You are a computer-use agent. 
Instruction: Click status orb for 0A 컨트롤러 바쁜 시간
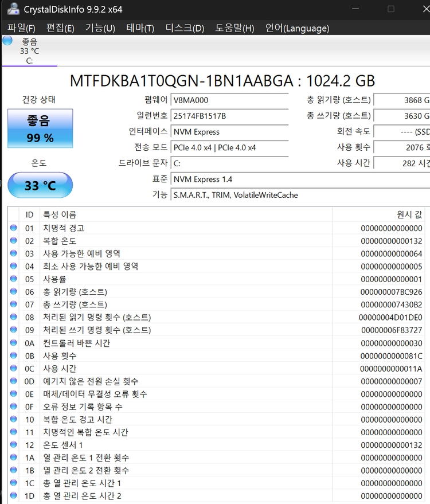[x=14, y=343]
